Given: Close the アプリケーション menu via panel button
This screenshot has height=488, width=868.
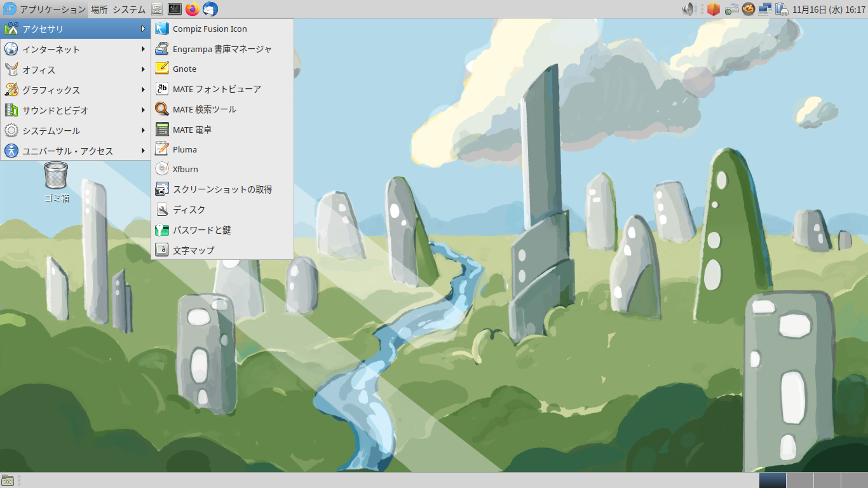Looking at the screenshot, I should tap(44, 9).
